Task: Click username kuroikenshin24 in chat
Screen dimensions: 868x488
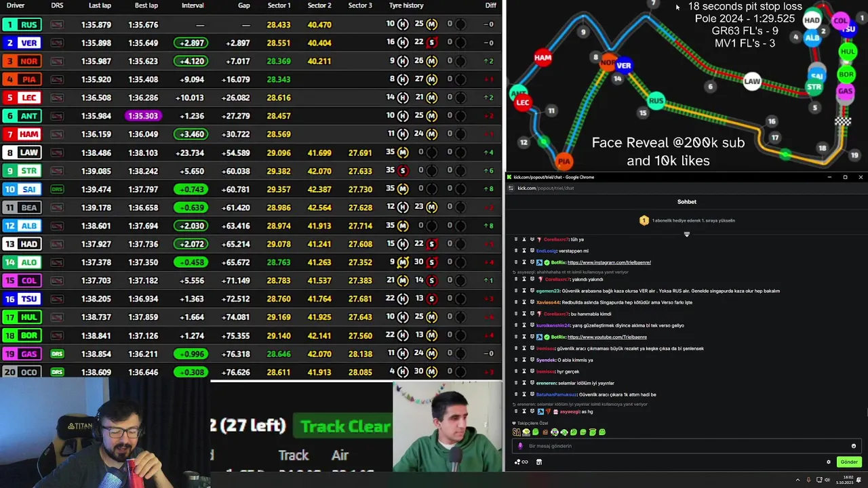Action: [553, 325]
